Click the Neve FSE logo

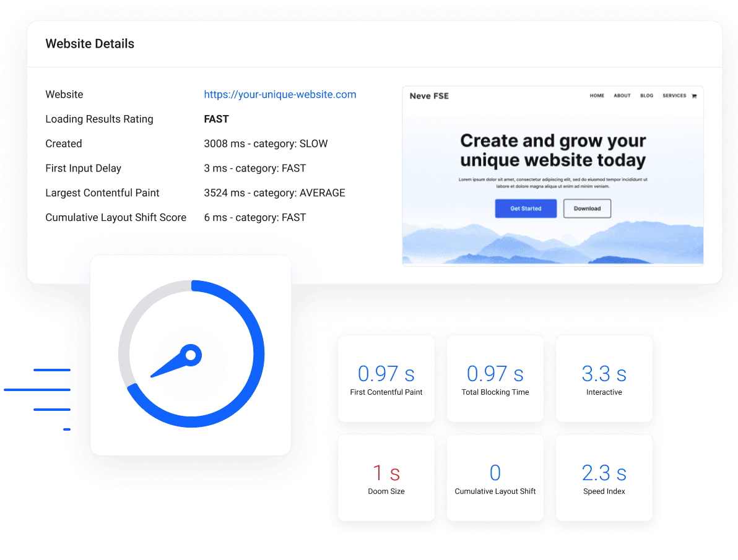(428, 96)
